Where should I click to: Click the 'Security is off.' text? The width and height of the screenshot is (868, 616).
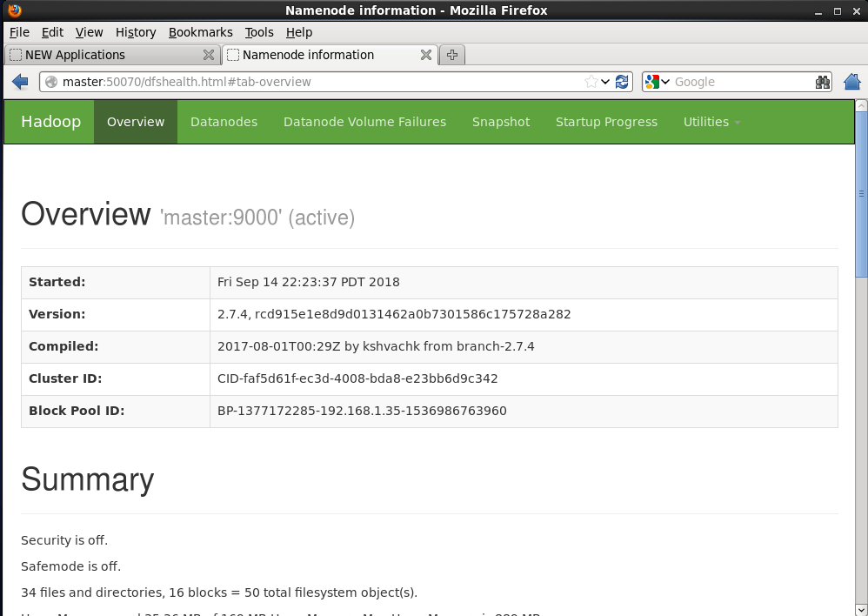coord(64,540)
